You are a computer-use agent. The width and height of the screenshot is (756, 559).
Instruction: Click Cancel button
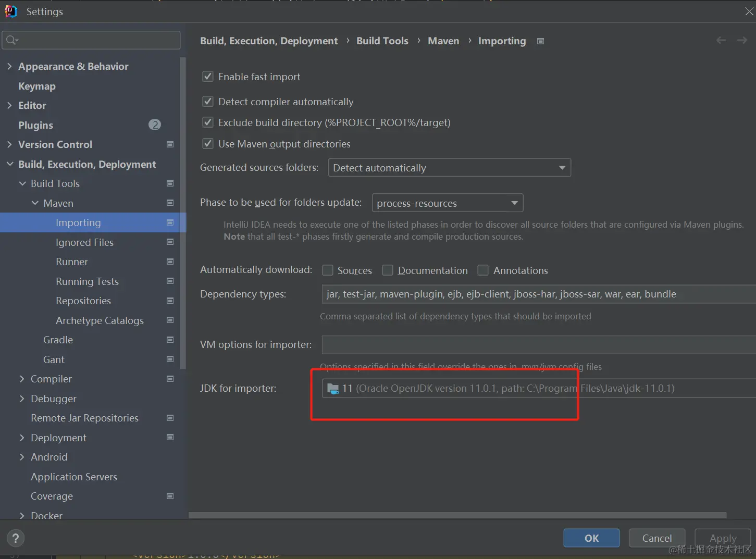[x=657, y=538]
